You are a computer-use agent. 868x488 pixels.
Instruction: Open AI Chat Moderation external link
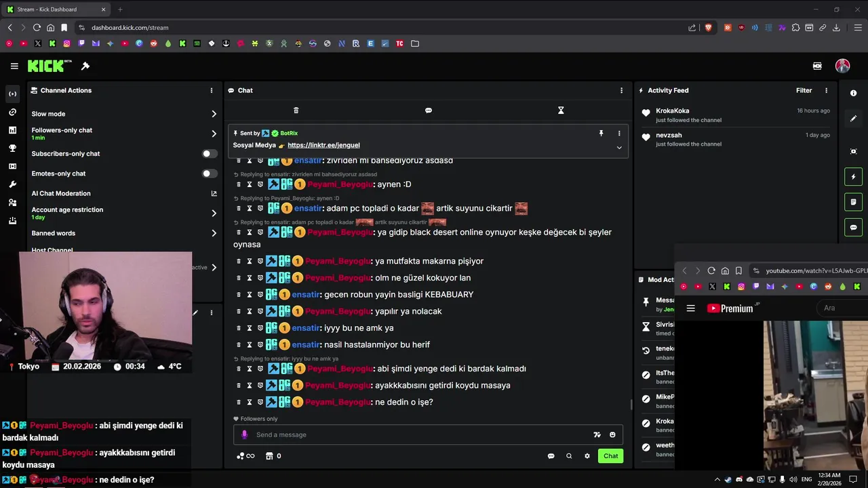tap(214, 193)
